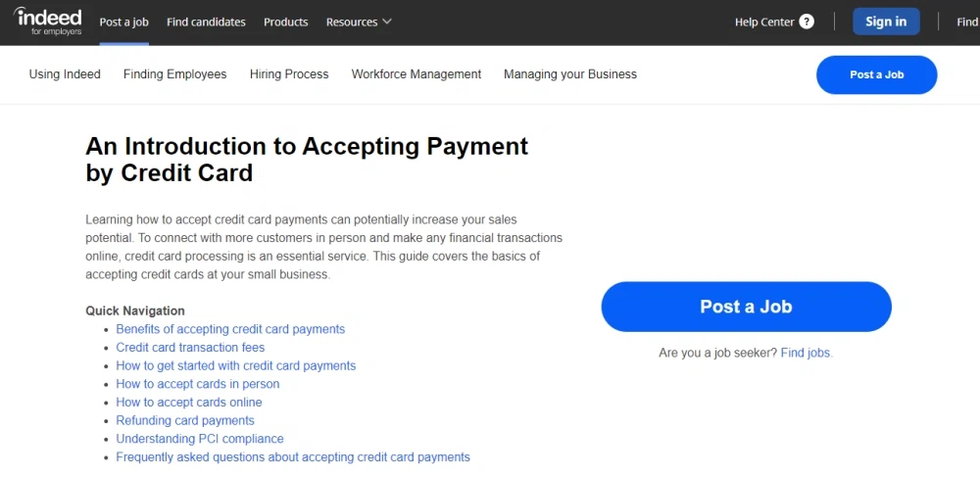Open the Products menu item
The image size is (980, 478).
285,22
